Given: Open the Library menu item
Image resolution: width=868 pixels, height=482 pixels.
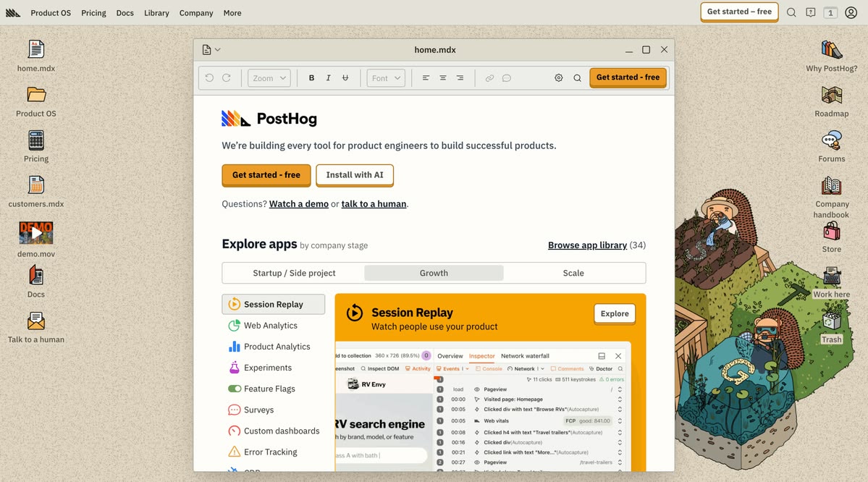Looking at the screenshot, I should pyautogui.click(x=156, y=13).
